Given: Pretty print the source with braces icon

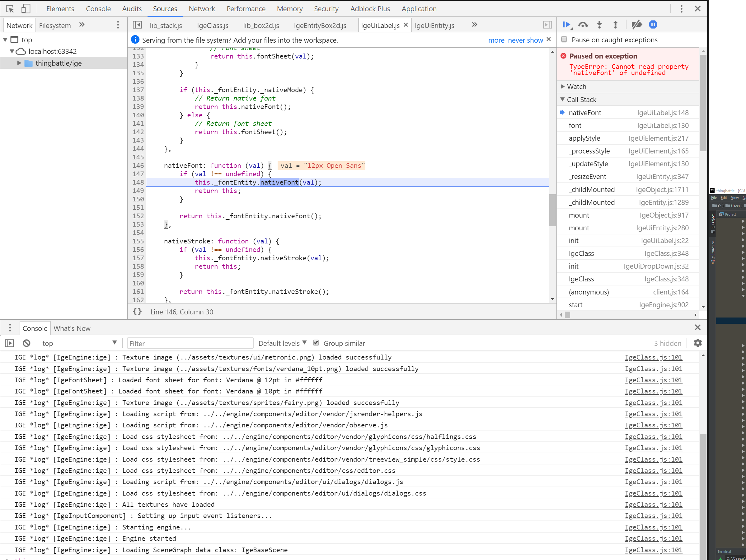Looking at the screenshot, I should click(137, 312).
